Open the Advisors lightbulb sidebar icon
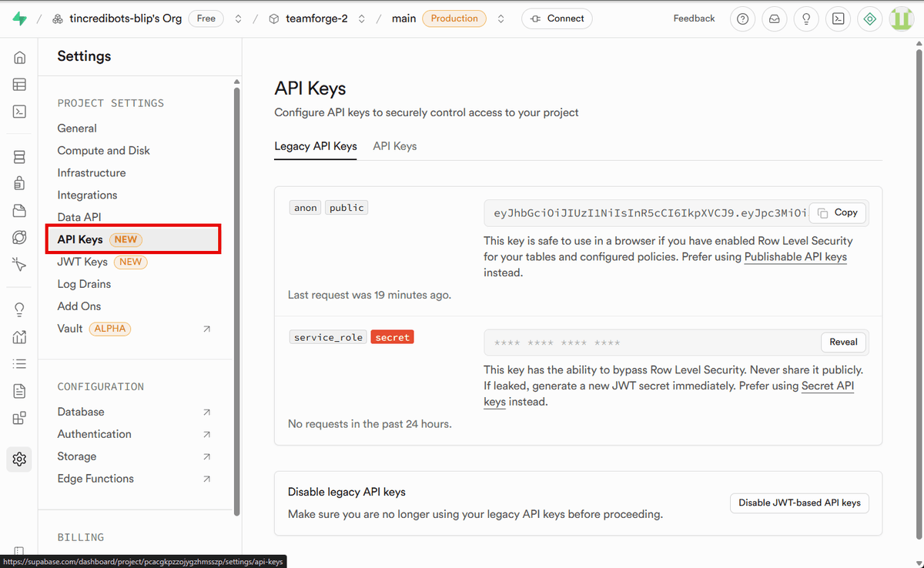The image size is (924, 568). tap(19, 309)
